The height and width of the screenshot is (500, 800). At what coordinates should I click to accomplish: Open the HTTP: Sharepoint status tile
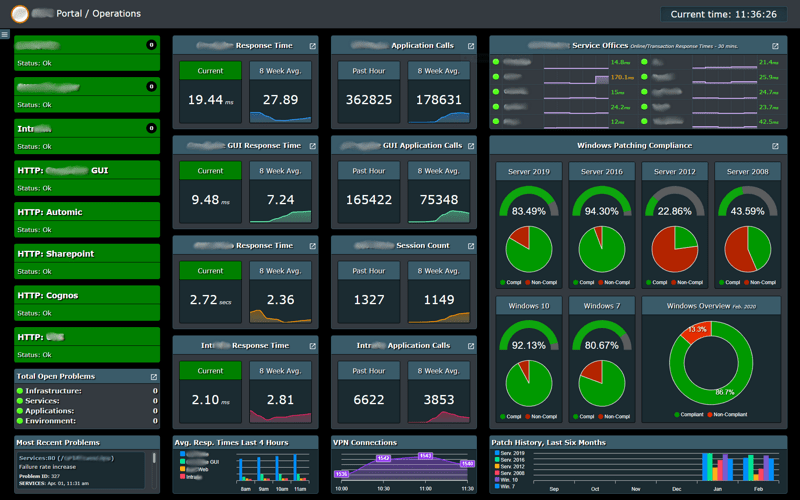pyautogui.click(x=86, y=261)
